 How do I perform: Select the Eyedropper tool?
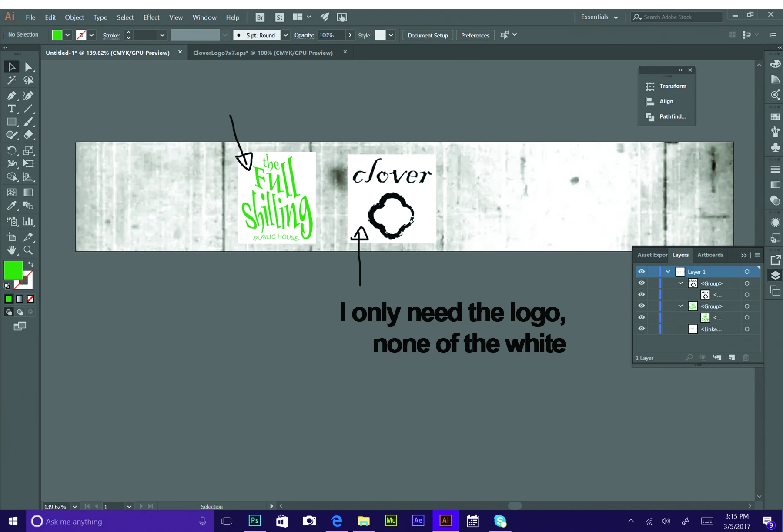[x=12, y=206]
